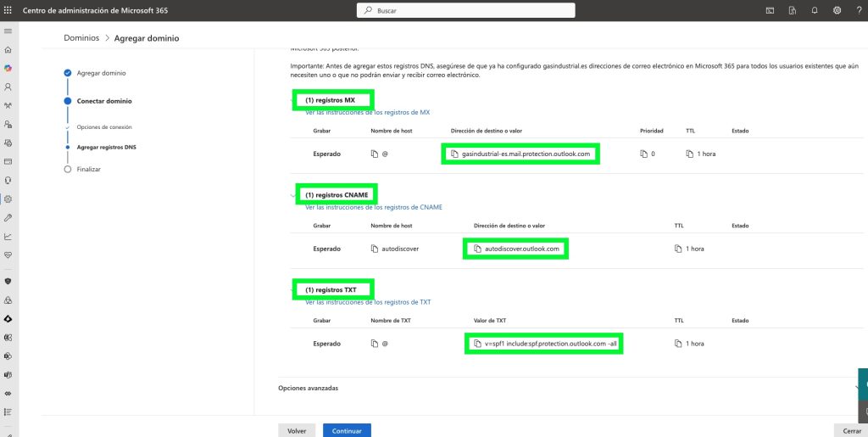Screen dimensions: 868x437
Task: Go to the Dominios breadcrumb
Action: [81, 38]
